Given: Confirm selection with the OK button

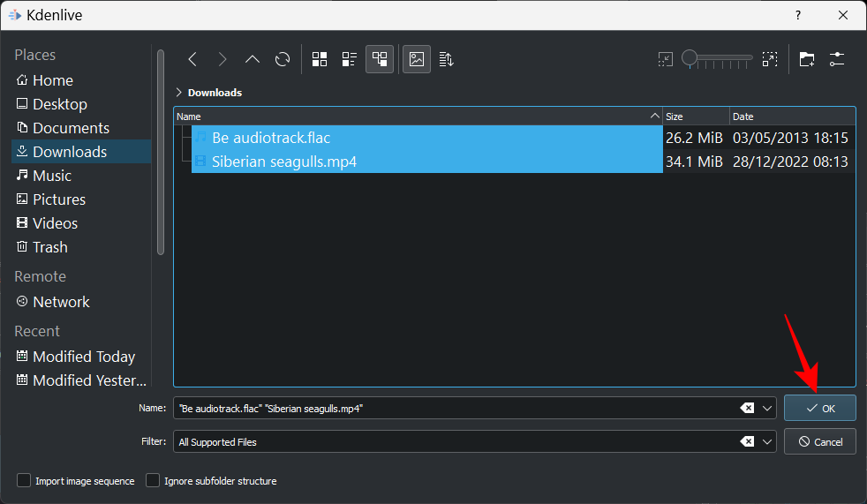Looking at the screenshot, I should point(820,409).
